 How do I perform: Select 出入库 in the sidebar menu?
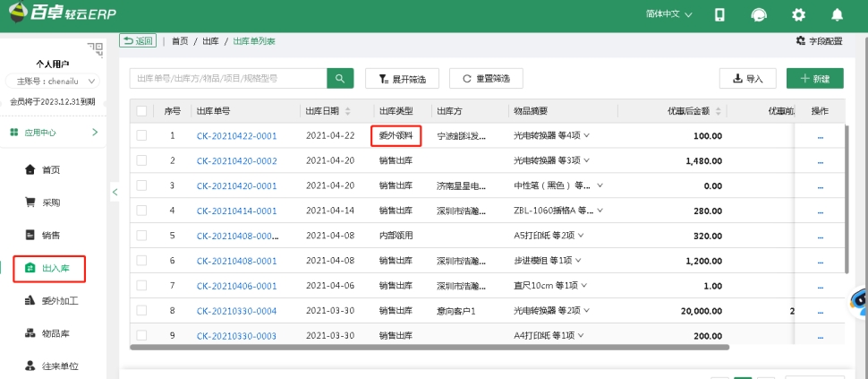click(x=55, y=268)
